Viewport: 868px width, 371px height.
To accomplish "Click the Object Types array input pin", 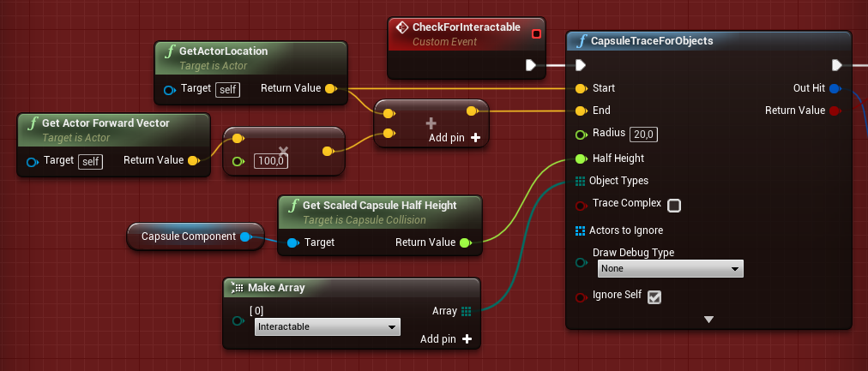I will pos(581,181).
